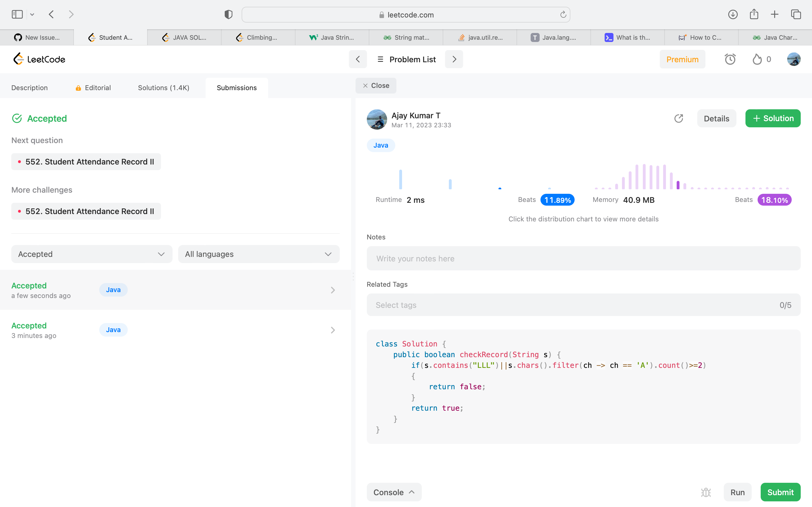
Task: Open the submission accepted 3 minutes ago
Action: 175,330
